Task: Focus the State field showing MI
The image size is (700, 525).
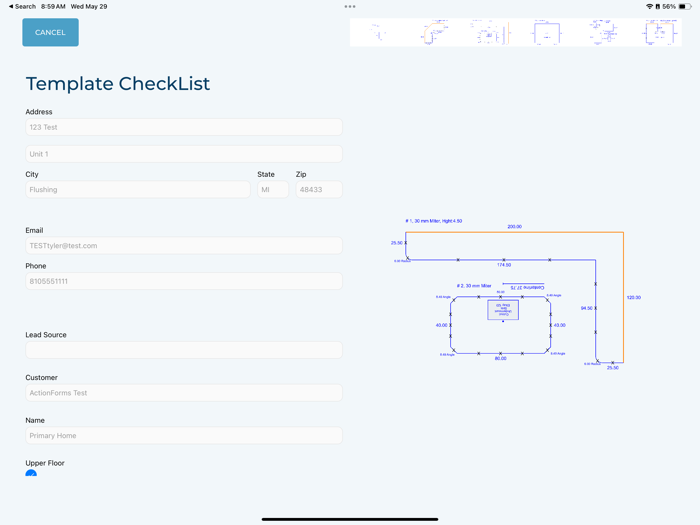Action: click(273, 189)
